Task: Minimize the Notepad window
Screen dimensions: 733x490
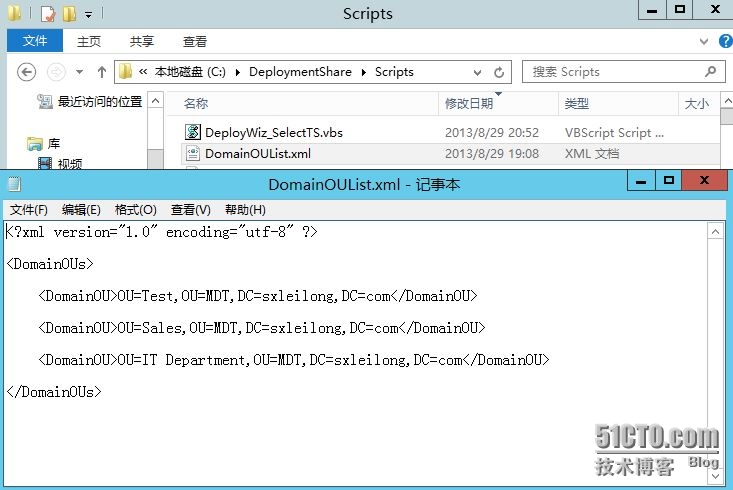Action: click(640, 181)
